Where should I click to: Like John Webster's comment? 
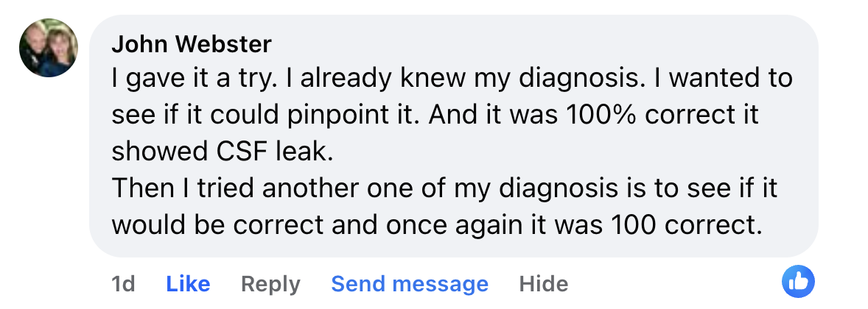[x=188, y=284]
